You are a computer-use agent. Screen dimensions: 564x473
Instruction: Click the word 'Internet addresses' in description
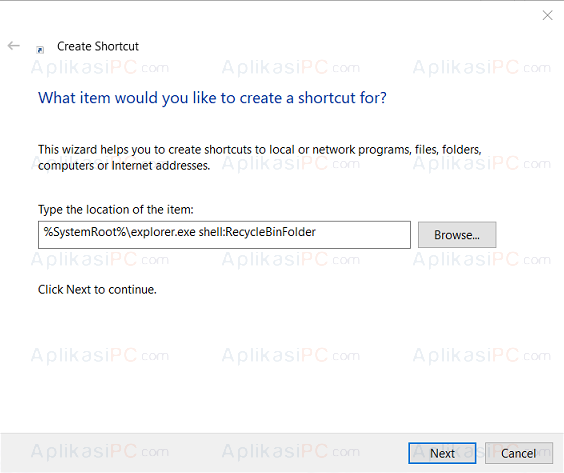coord(160,166)
